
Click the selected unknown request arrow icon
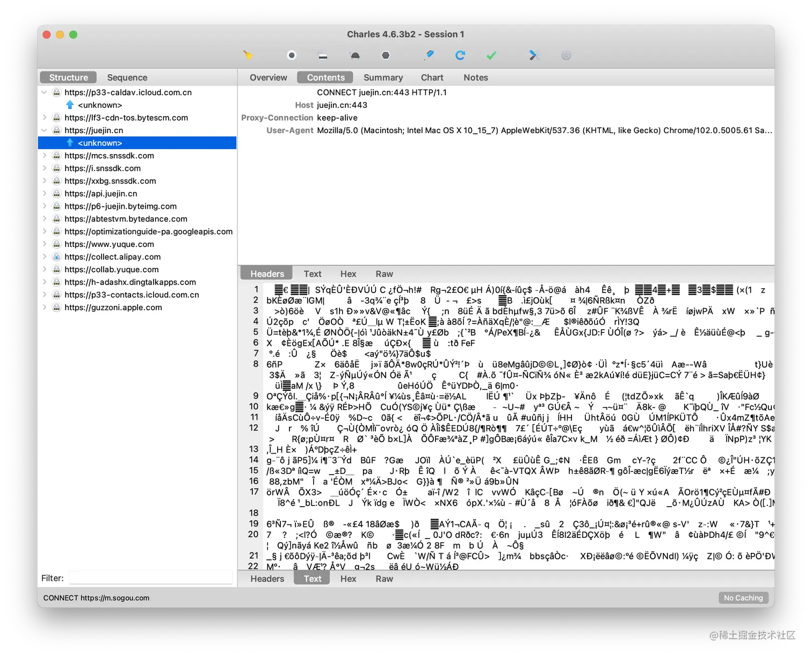point(70,143)
